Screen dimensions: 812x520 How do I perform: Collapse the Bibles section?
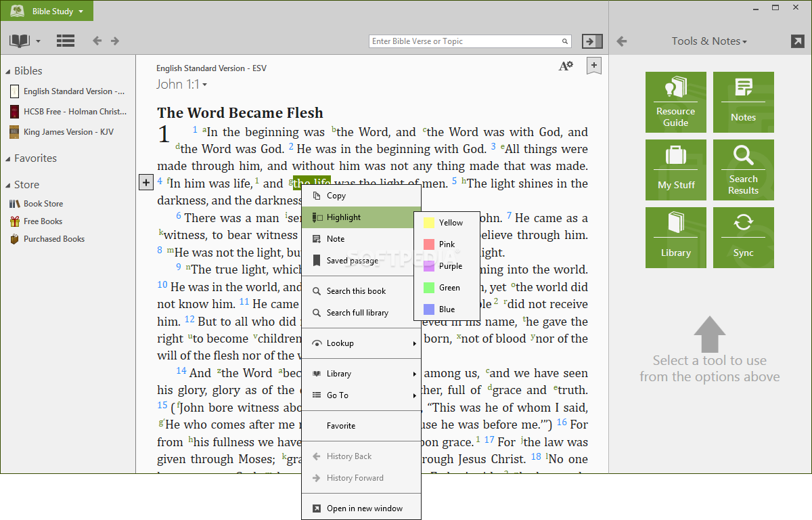8,71
